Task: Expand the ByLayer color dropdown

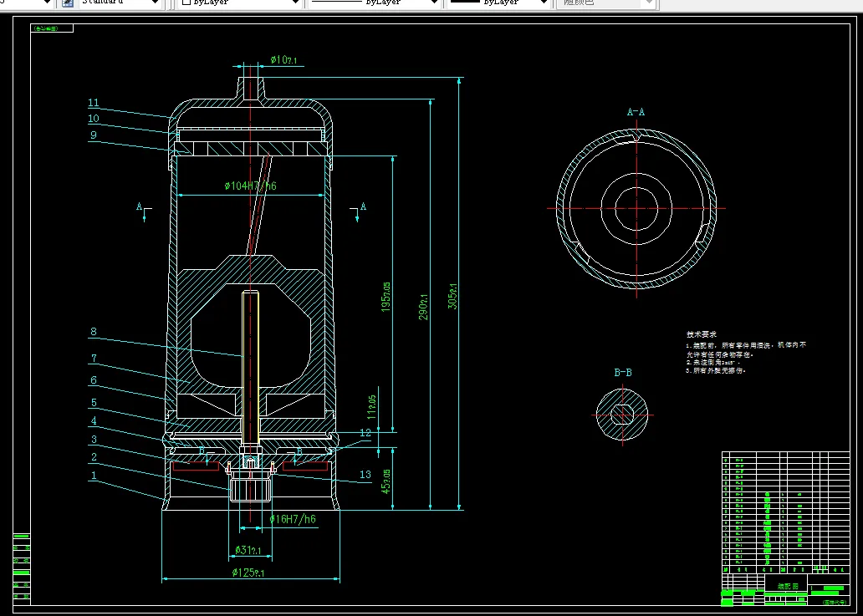Action: [x=294, y=3]
